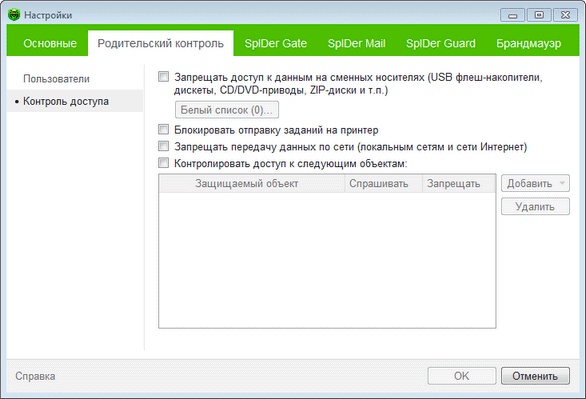Tick 'Блокировать отправку заданий на принтер' checkbox
This screenshot has width=586, height=399.
click(163, 129)
